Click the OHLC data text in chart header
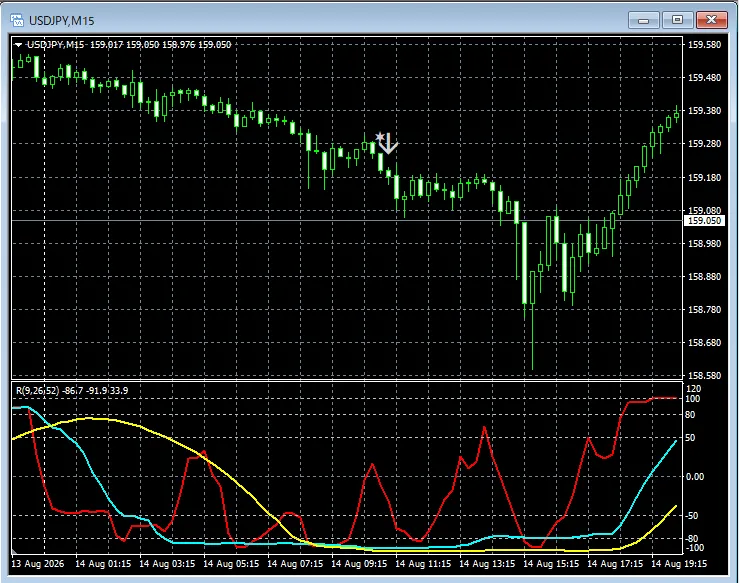740x583 pixels. (160, 45)
